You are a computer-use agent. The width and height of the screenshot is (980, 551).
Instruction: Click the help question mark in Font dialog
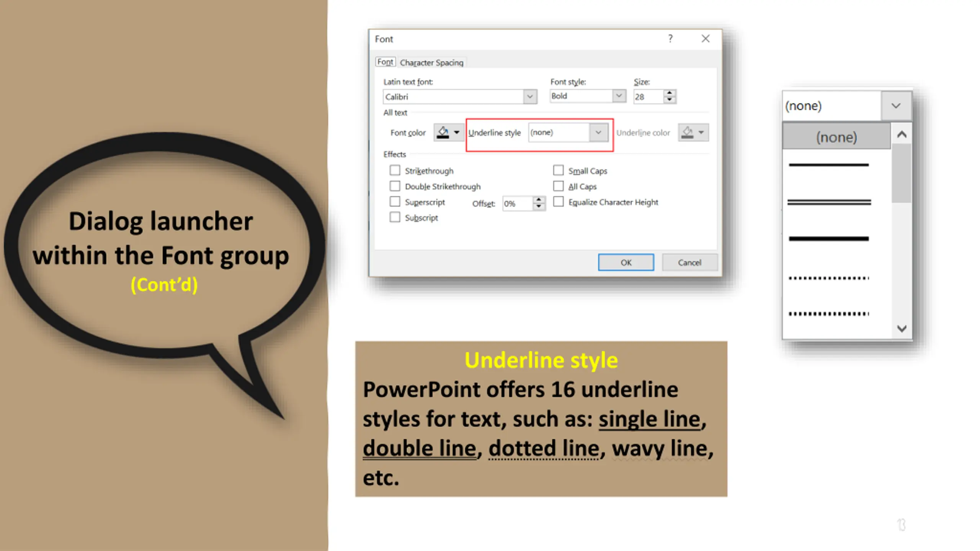pyautogui.click(x=670, y=38)
